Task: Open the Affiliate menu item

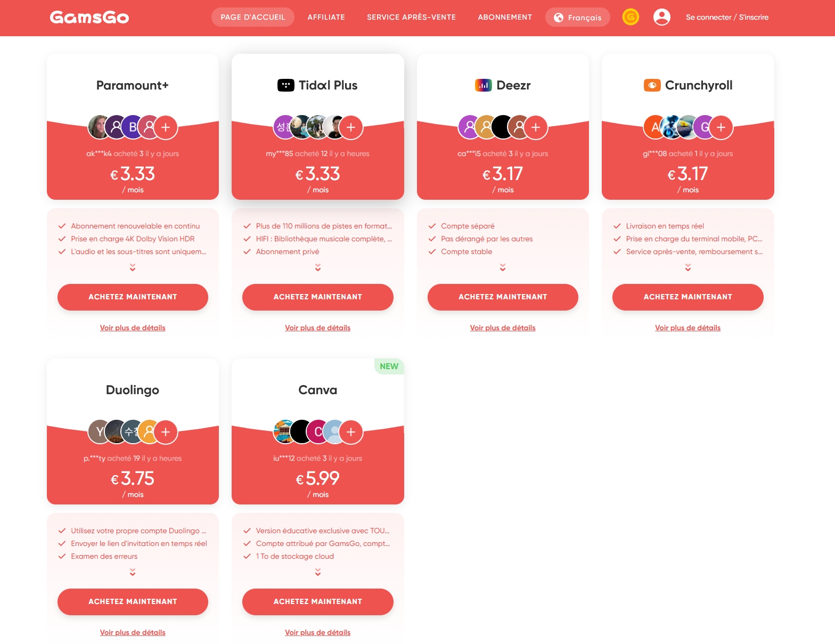Action: click(326, 17)
